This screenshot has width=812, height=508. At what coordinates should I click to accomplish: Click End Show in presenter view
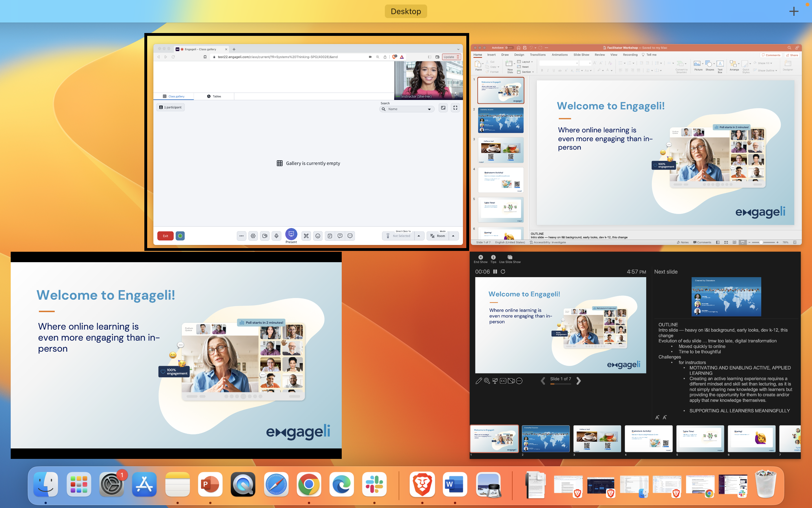click(480, 259)
